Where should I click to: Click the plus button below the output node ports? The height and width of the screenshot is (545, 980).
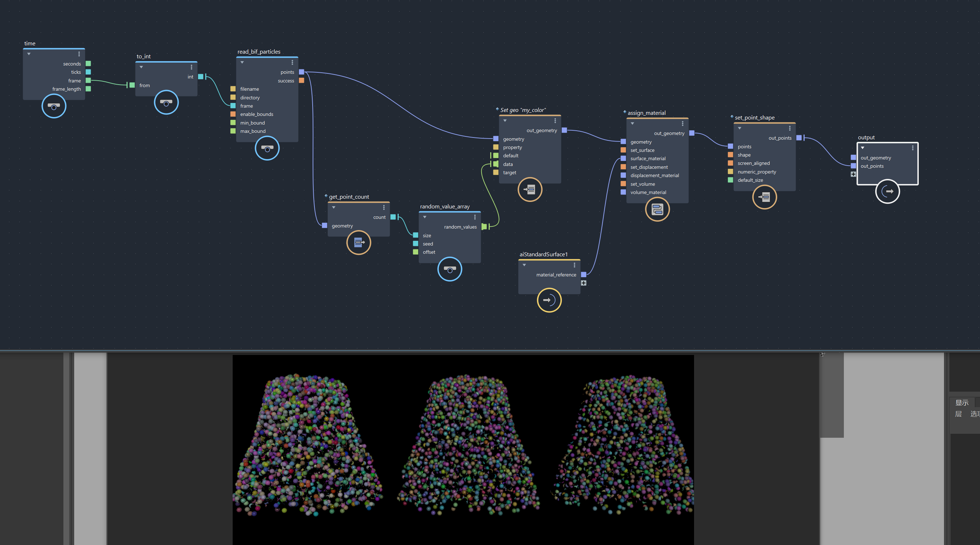(853, 174)
